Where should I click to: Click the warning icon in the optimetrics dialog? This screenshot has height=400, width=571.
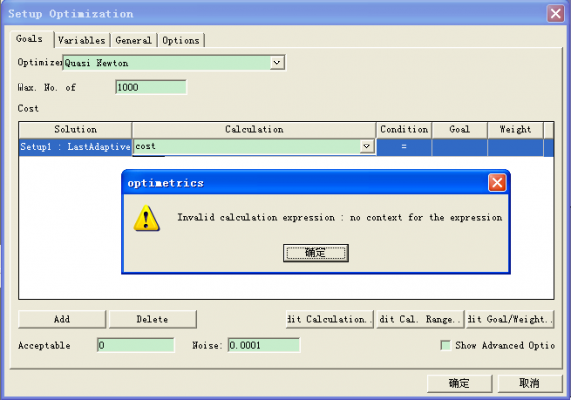(146, 218)
